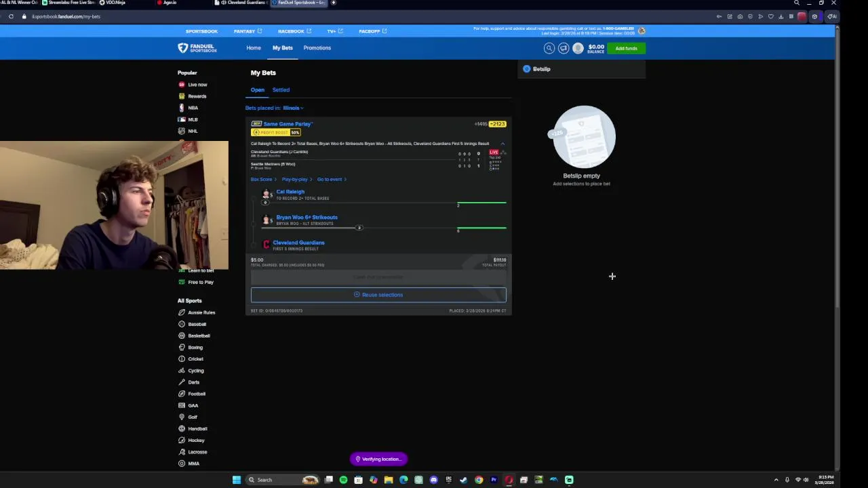Open Bryan Woo 6+ Strikeouts selection

(307, 218)
